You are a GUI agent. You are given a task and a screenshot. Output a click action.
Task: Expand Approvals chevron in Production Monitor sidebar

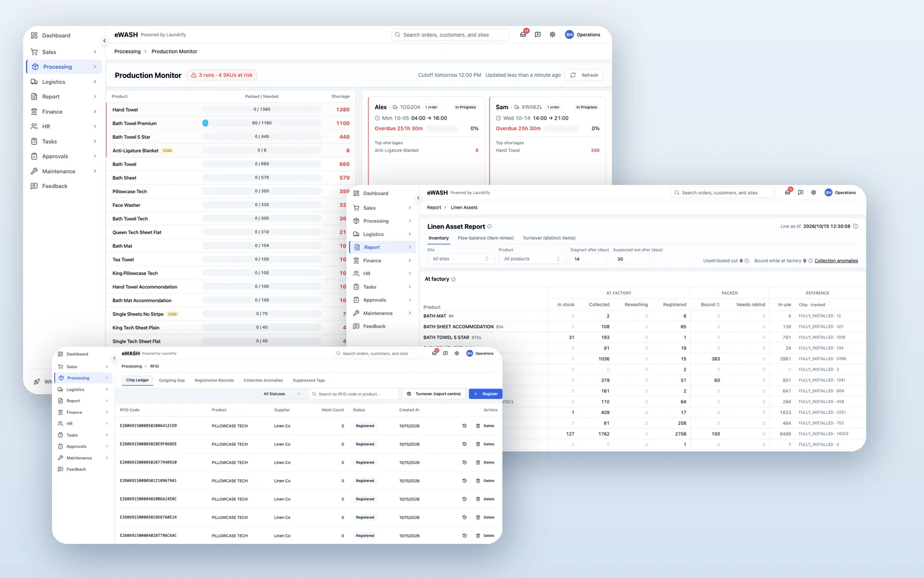click(95, 157)
